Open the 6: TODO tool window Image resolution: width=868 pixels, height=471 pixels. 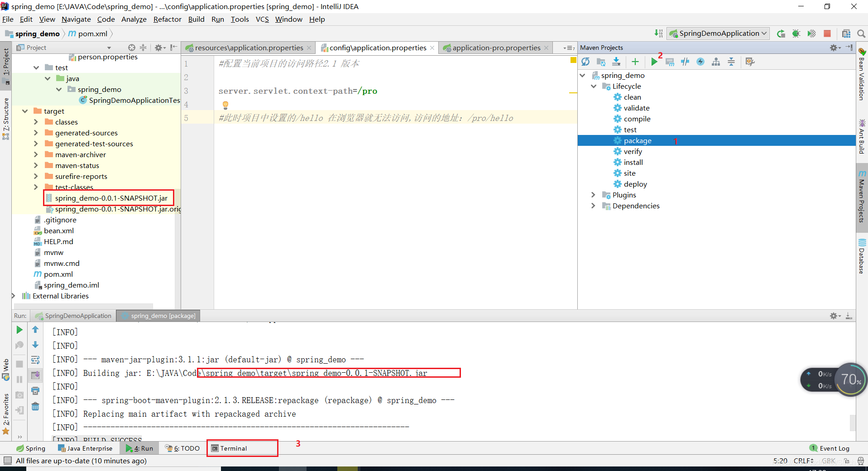coord(182,448)
